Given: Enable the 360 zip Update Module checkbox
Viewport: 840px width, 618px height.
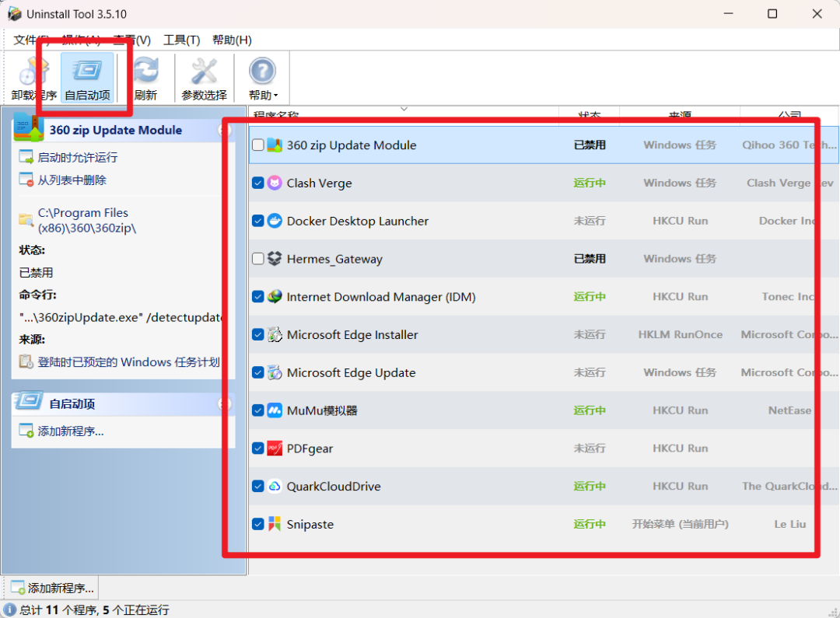Looking at the screenshot, I should (257, 145).
